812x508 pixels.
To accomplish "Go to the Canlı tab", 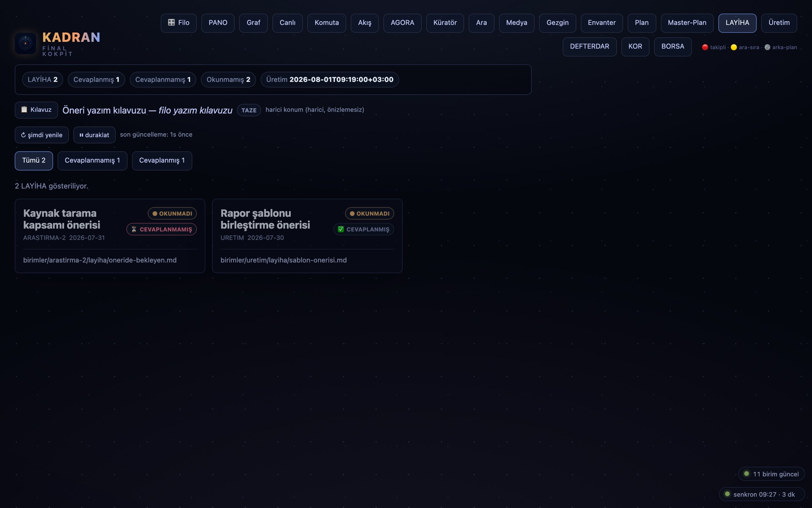I will click(x=288, y=23).
